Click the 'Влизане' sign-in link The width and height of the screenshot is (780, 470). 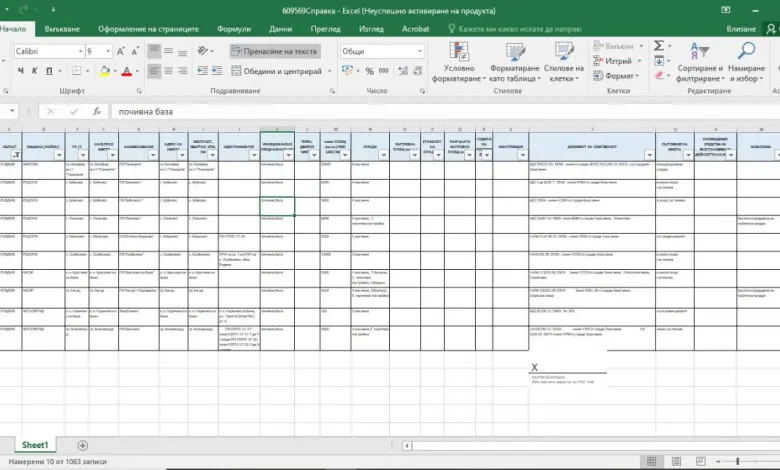click(x=741, y=29)
